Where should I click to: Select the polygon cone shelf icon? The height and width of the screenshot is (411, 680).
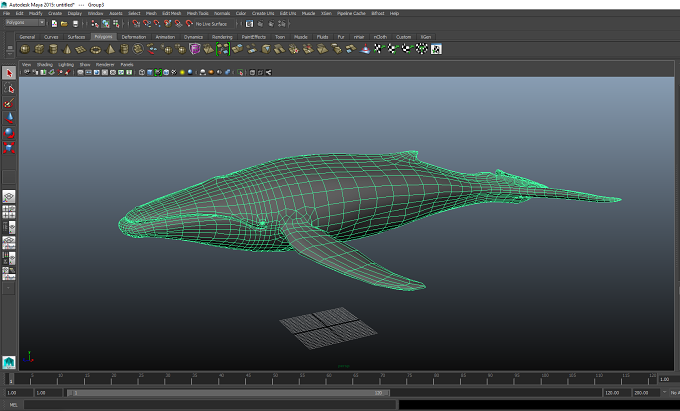pos(67,49)
